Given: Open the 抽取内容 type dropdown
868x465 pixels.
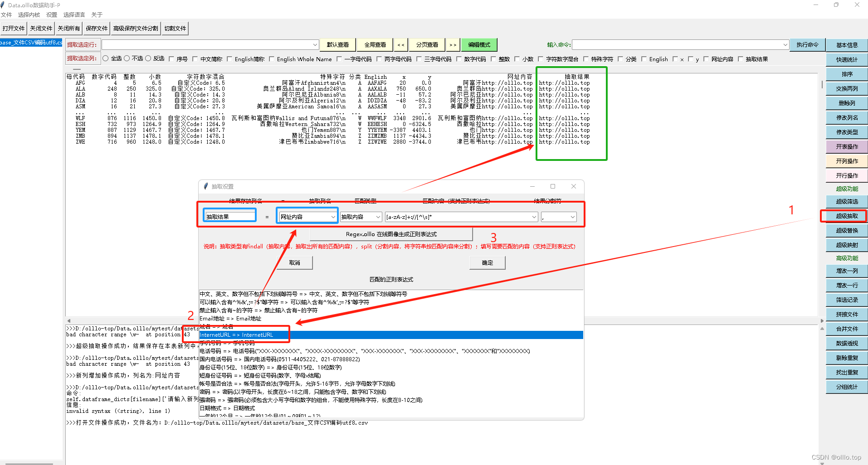Looking at the screenshot, I should (378, 217).
